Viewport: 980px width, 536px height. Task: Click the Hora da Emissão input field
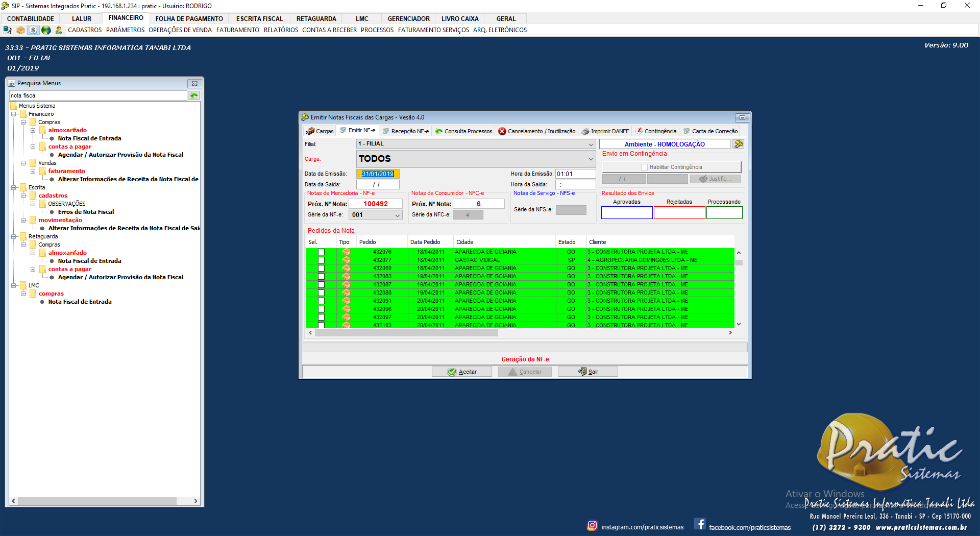pos(575,174)
